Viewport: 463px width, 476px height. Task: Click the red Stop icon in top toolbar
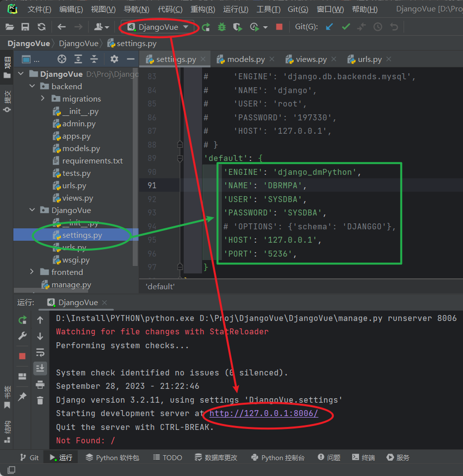click(x=279, y=27)
